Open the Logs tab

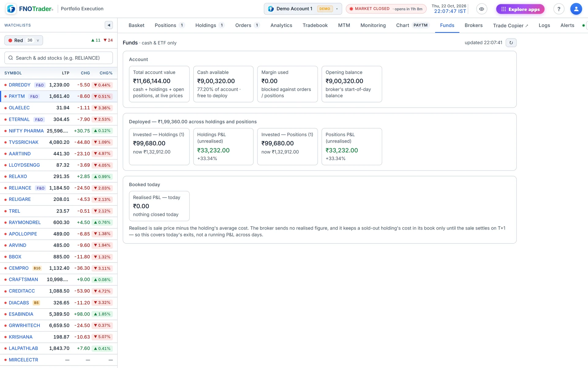click(x=544, y=25)
